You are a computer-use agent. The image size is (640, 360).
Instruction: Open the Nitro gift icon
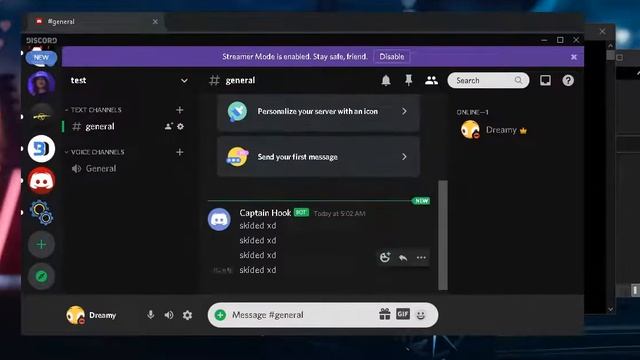tap(384, 314)
